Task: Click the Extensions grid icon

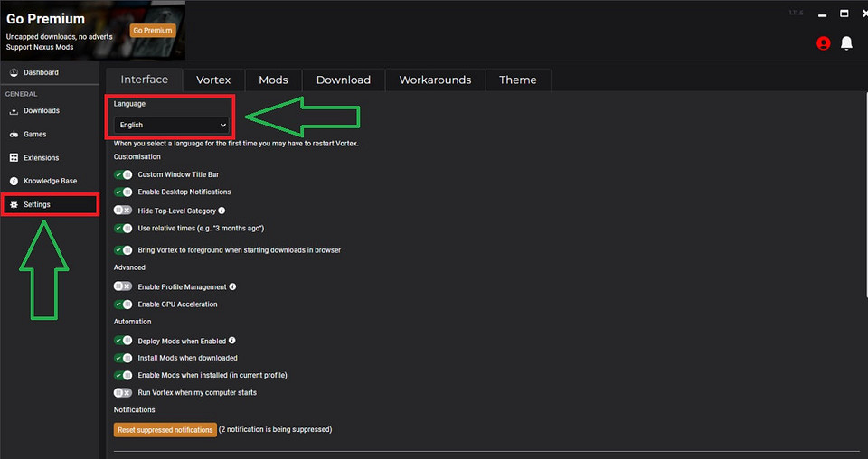Action: (x=14, y=158)
